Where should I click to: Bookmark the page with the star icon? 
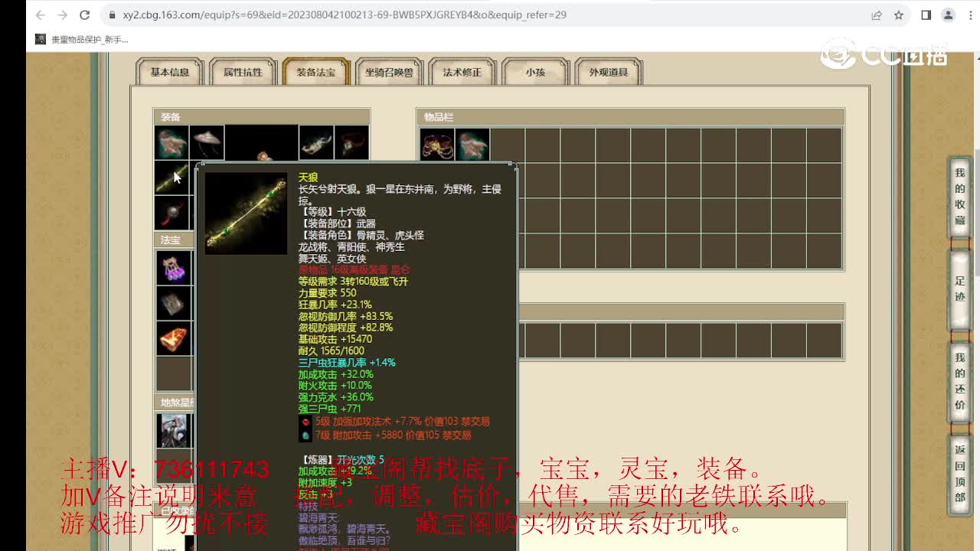(898, 15)
